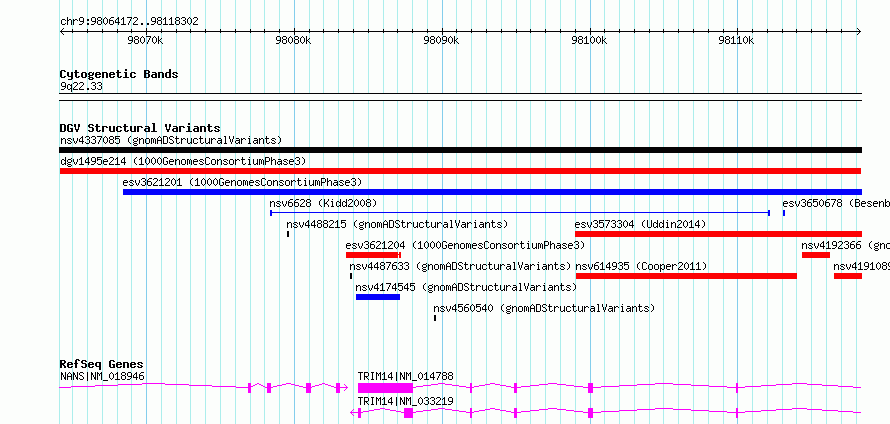Open the TRIM14|NM_033219 gene label

[405, 401]
